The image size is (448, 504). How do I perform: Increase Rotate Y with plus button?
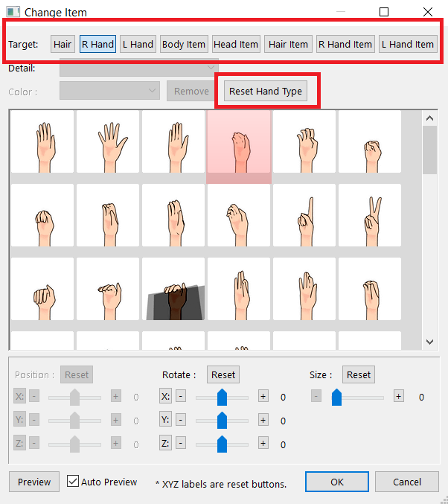point(263,420)
